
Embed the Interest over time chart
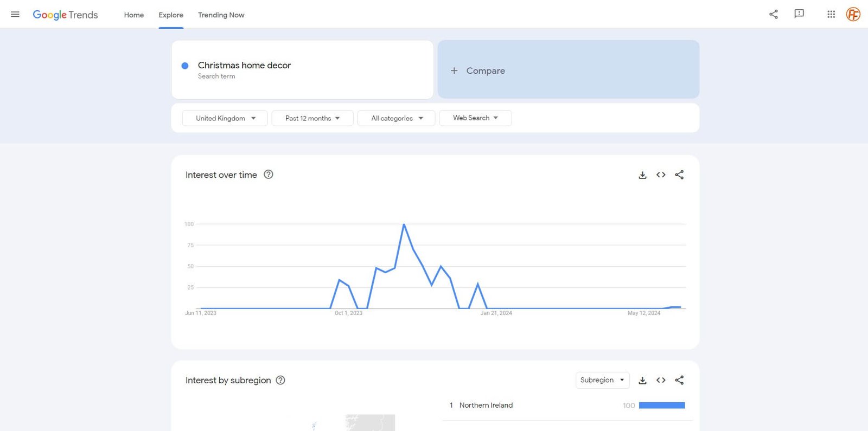(x=661, y=175)
